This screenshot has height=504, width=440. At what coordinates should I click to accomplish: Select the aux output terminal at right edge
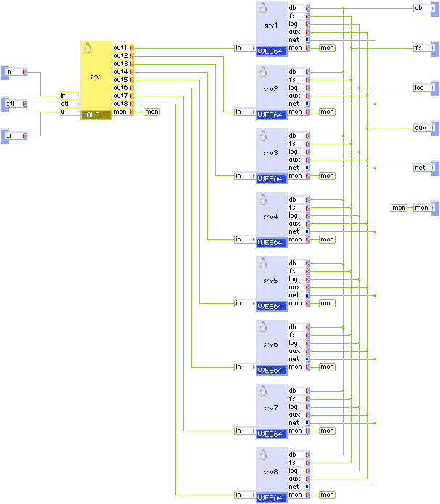click(x=424, y=128)
